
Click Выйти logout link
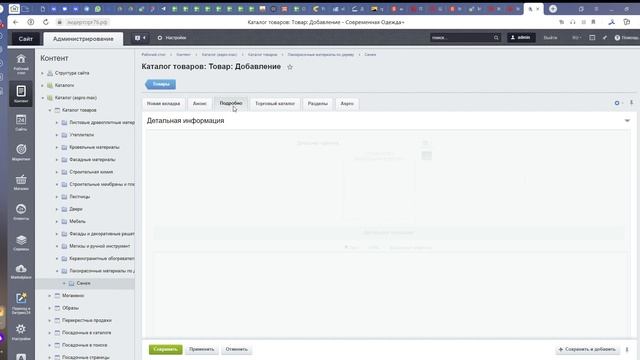click(x=550, y=38)
